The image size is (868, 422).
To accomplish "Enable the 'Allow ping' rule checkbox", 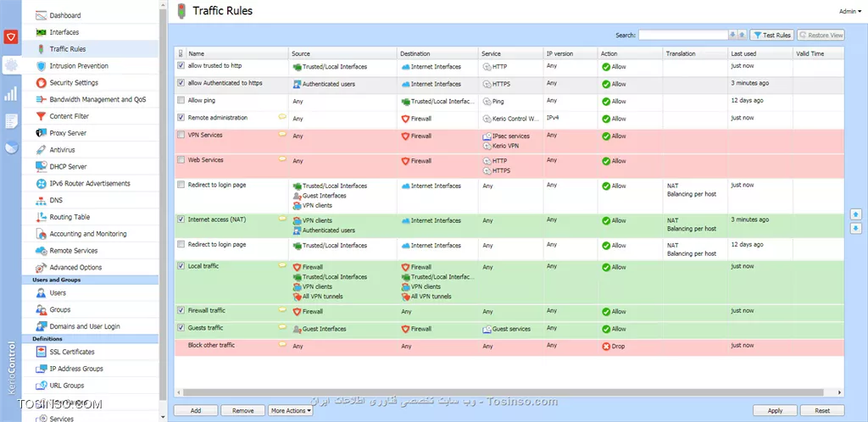I will click(x=181, y=101).
